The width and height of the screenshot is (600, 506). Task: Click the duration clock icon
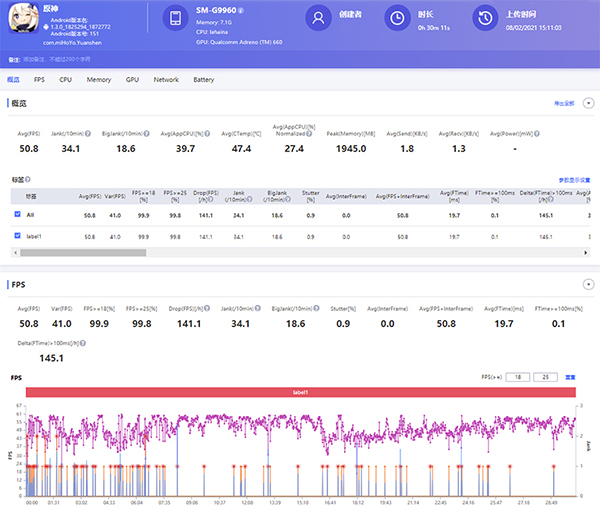pyautogui.click(x=397, y=18)
